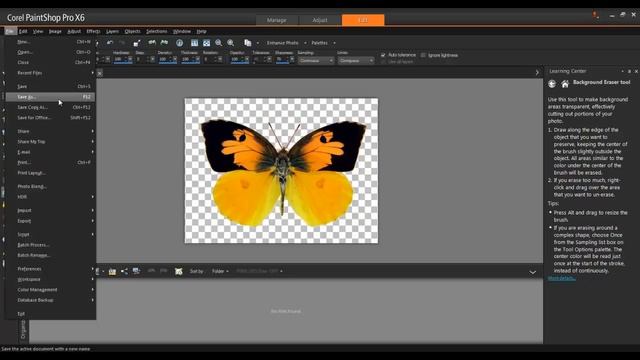The width and height of the screenshot is (640, 360).
Task: Select the orange Edit tab
Action: click(363, 20)
